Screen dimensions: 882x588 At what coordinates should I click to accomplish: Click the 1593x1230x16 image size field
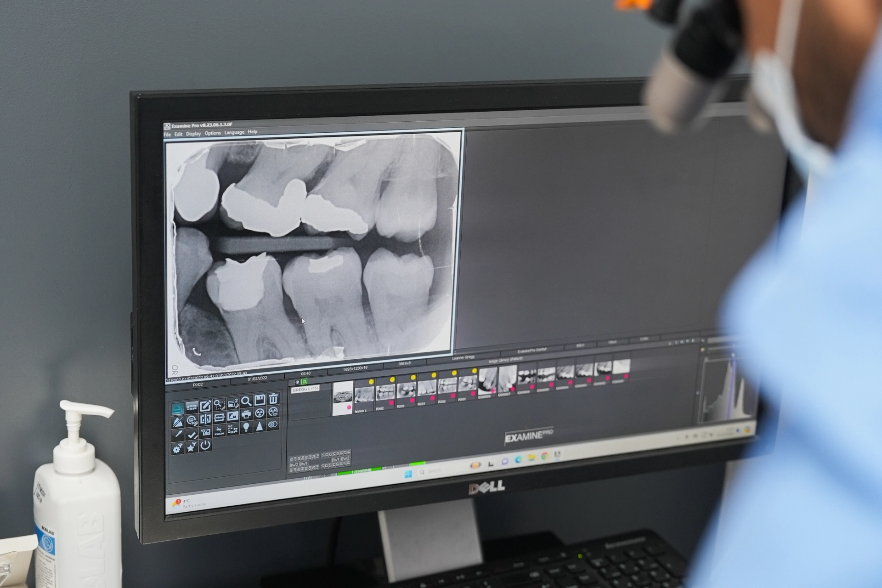point(355,368)
